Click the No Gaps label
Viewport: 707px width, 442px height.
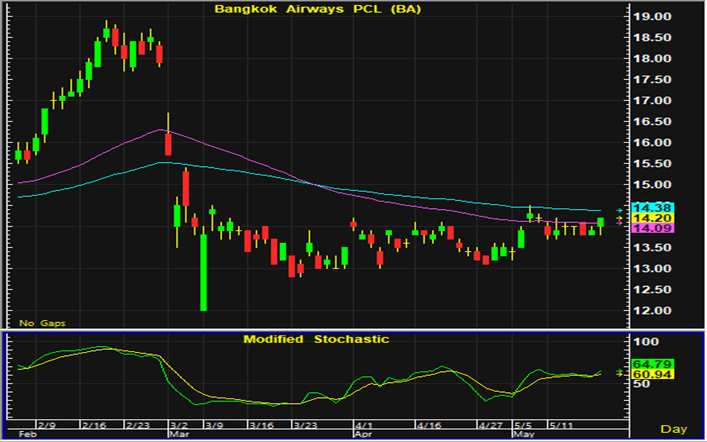click(42, 323)
